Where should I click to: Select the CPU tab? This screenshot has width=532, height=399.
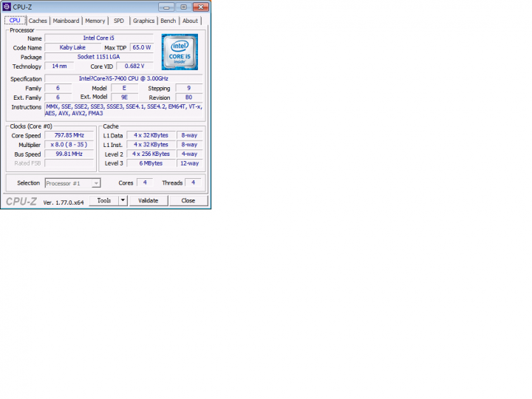click(15, 21)
